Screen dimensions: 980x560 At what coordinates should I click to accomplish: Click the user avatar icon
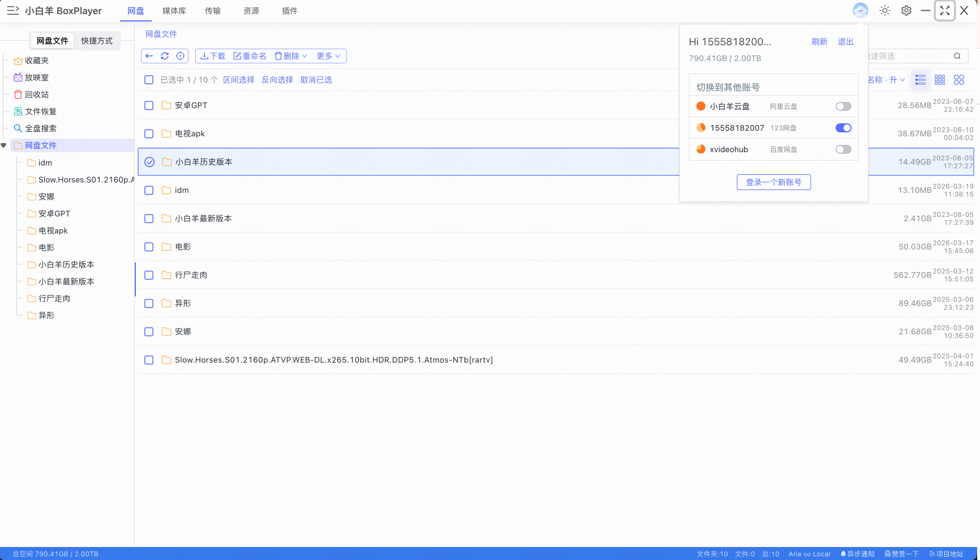(860, 11)
